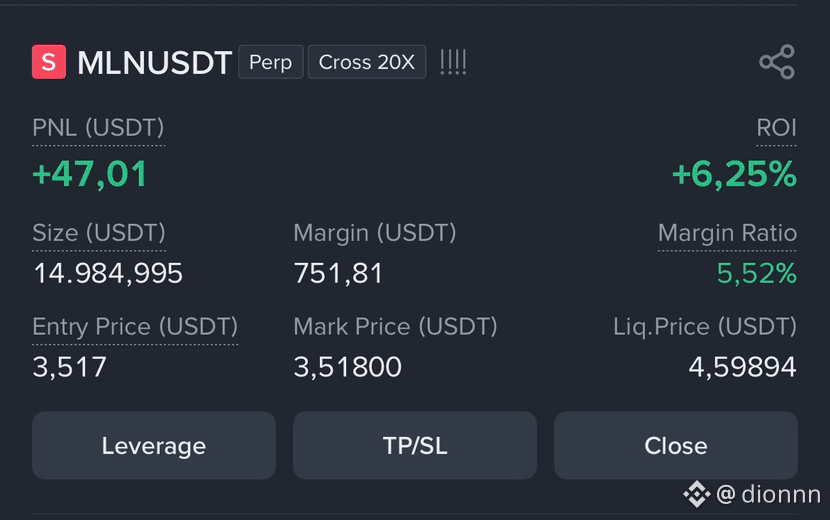The image size is (830, 520).
Task: Tap the Binance logo watermark
Action: pyautogui.click(x=697, y=494)
